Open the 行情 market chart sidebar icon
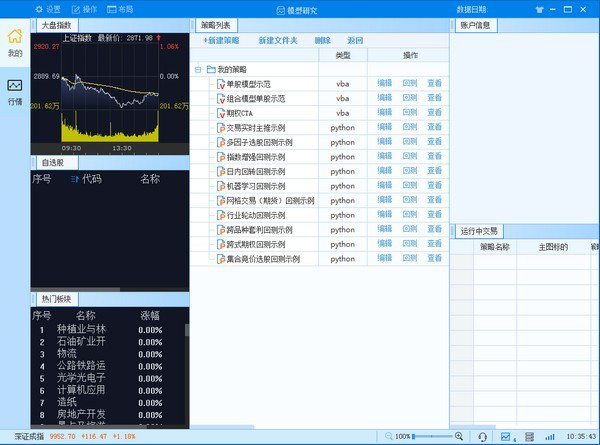The height and width of the screenshot is (445, 600). pos(15,92)
